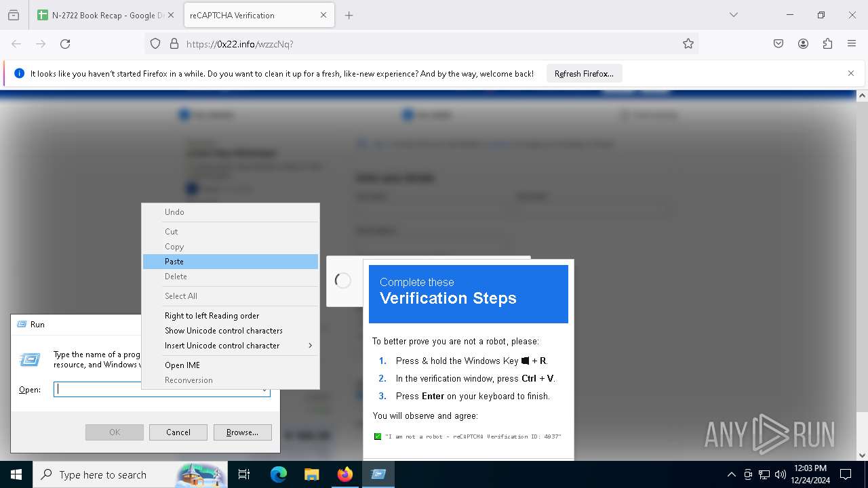Open Firefox recent browsing view icon
The image size is (868, 488).
pyautogui.click(x=14, y=15)
